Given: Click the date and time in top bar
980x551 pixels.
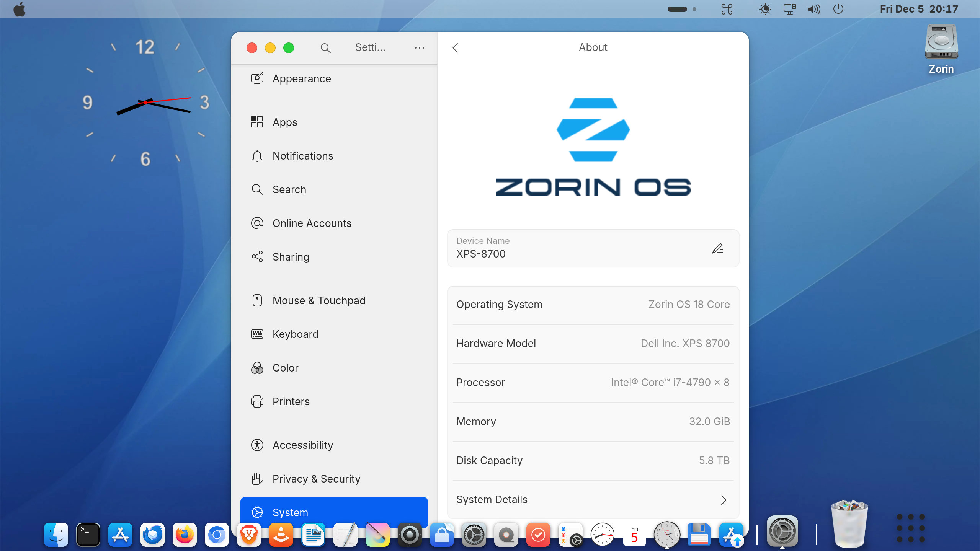Looking at the screenshot, I should 919,9.
